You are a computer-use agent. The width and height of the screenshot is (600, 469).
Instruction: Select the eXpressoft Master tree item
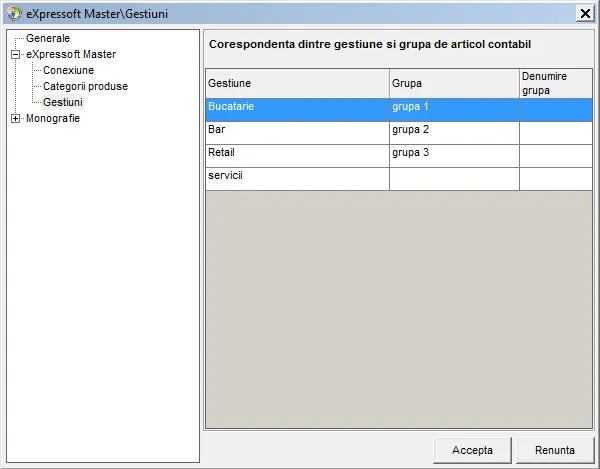tap(71, 54)
